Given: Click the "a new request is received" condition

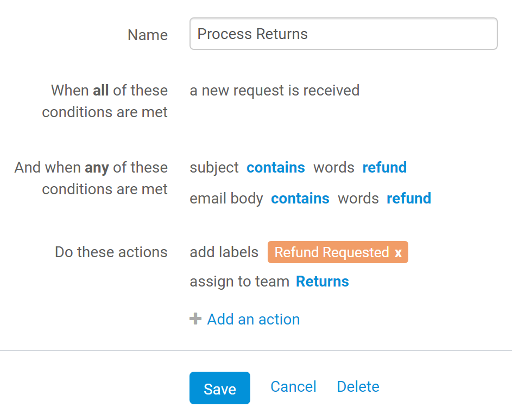Looking at the screenshot, I should pyautogui.click(x=275, y=91).
